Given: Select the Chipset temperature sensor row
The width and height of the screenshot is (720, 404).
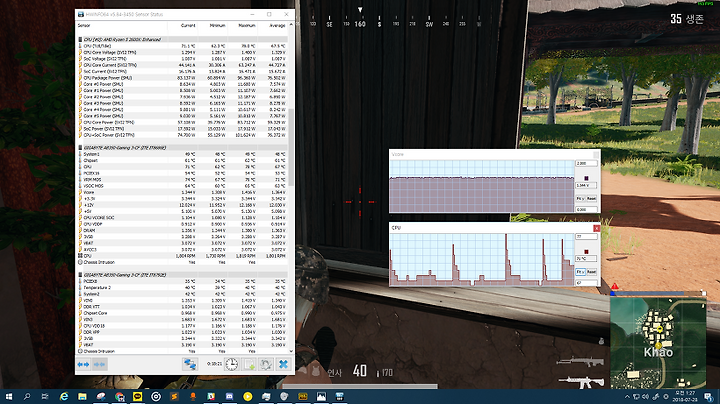Looking at the screenshot, I should point(182,161).
